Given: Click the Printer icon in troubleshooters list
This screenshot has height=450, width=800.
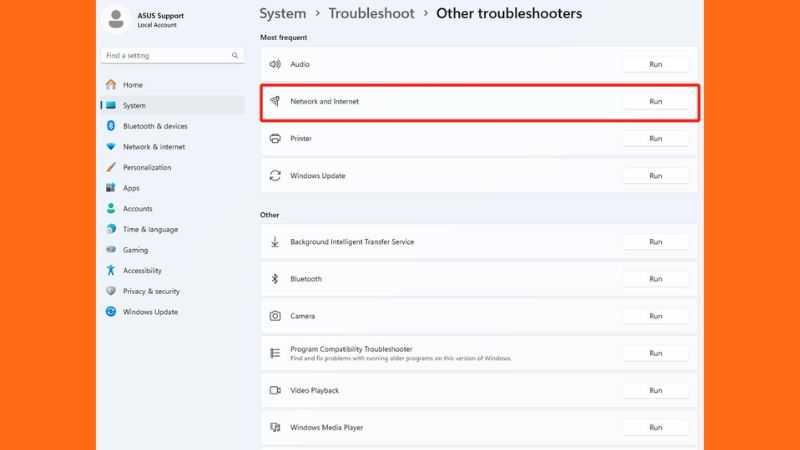Looking at the screenshot, I should pos(275,139).
